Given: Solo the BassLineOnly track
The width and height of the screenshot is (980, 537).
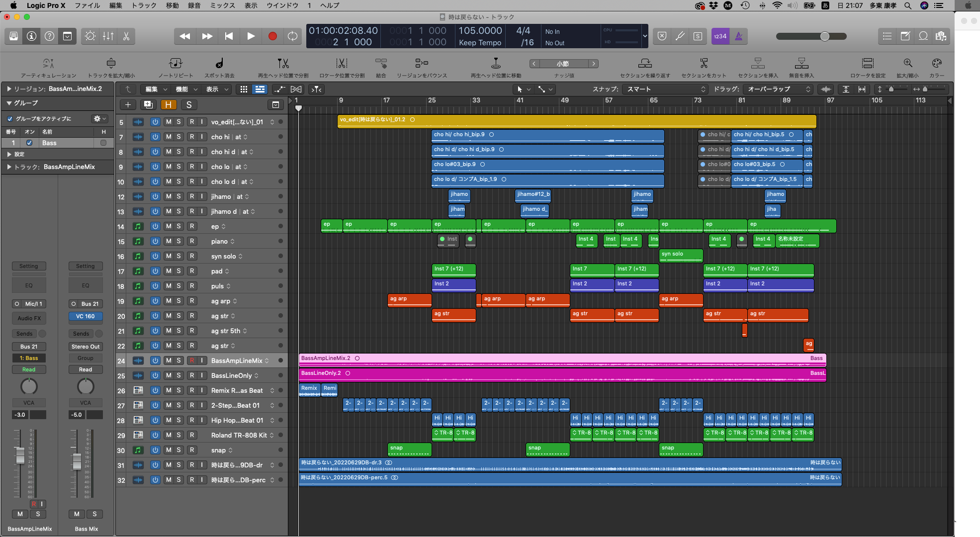Looking at the screenshot, I should click(178, 375).
